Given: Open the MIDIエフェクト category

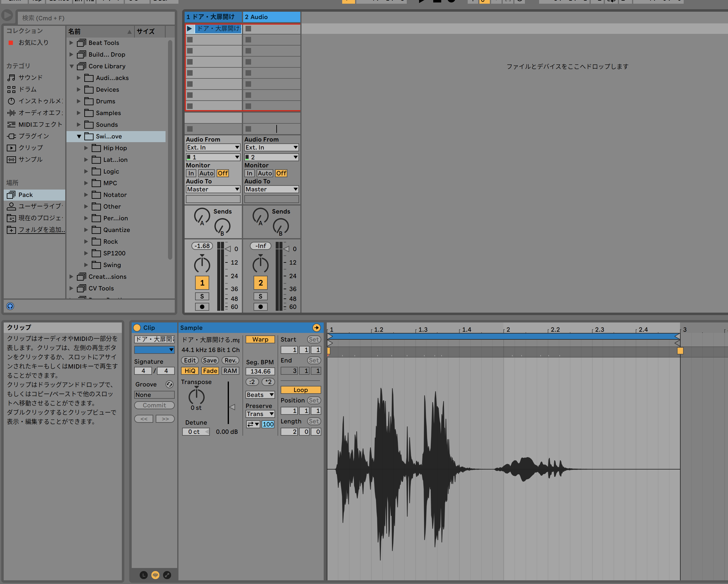Looking at the screenshot, I should pos(35,125).
